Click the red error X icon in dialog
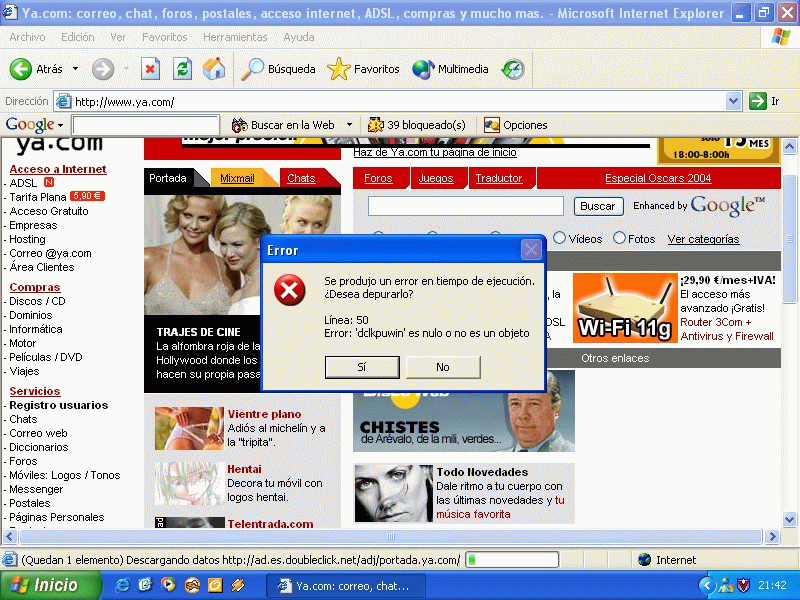This screenshot has width=800, height=600. click(289, 290)
